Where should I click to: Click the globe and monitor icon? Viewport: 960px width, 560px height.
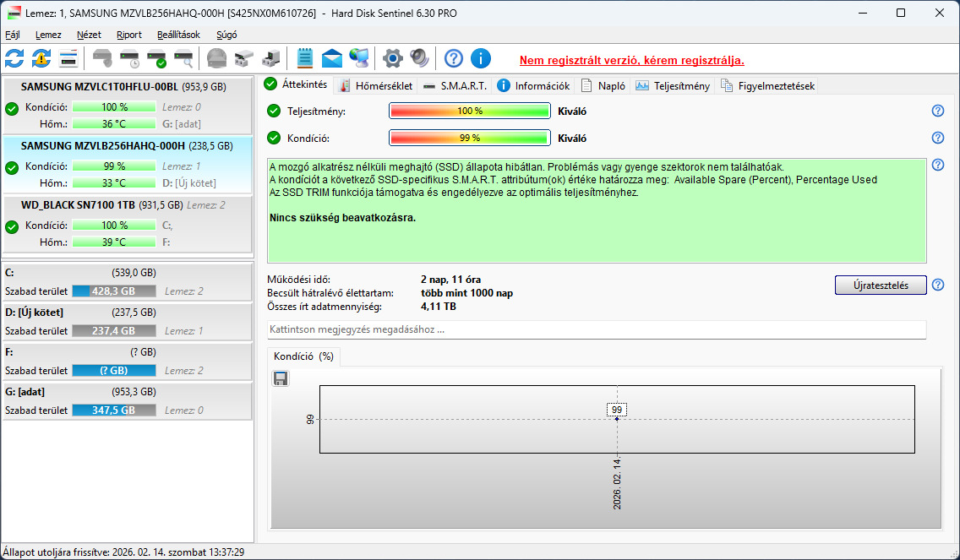[359, 59]
